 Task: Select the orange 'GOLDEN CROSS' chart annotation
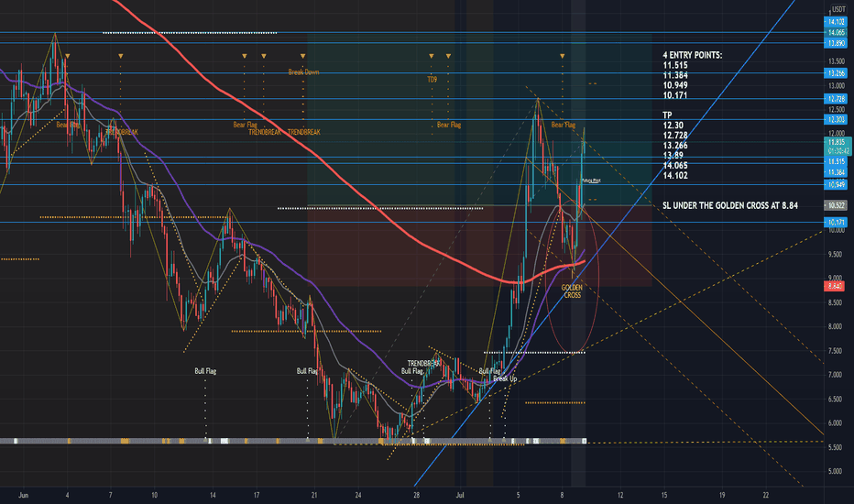coord(572,291)
